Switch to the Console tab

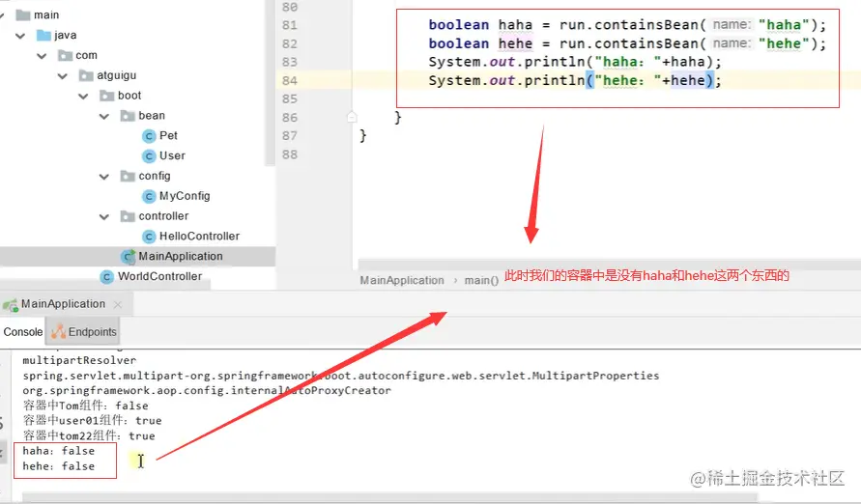22,332
